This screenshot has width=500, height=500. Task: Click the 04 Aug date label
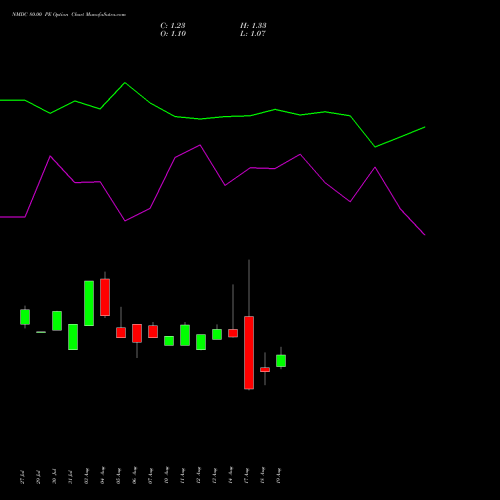102,476
